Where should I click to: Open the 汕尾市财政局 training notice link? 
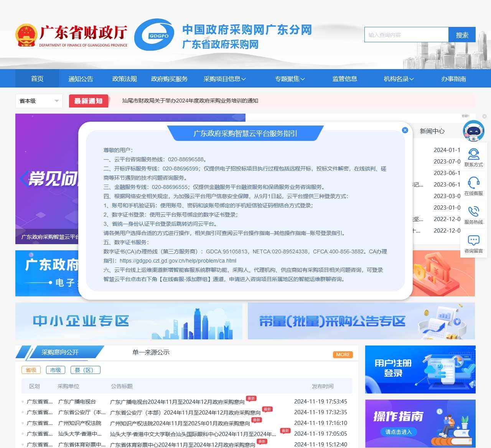point(190,101)
